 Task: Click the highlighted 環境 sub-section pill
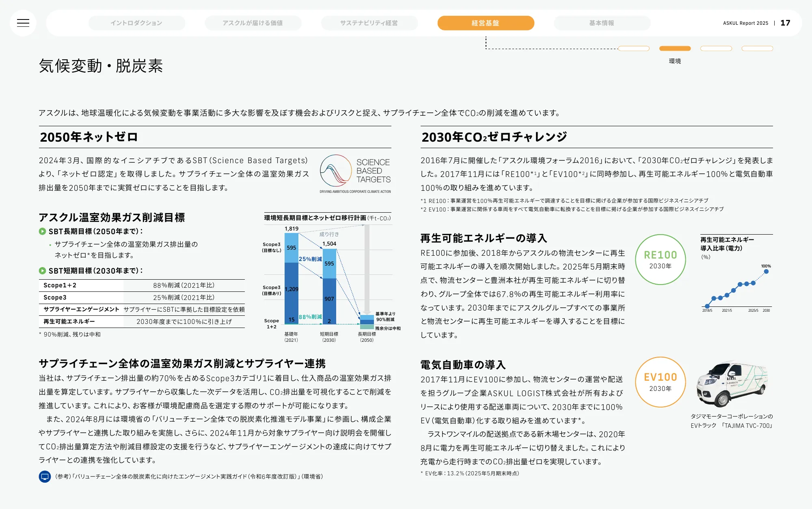point(675,49)
